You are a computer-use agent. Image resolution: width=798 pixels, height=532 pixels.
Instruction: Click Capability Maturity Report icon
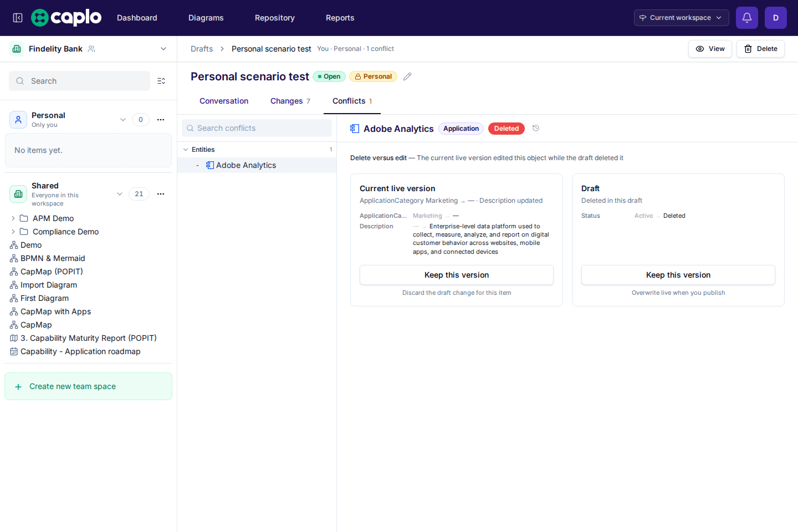(14, 338)
